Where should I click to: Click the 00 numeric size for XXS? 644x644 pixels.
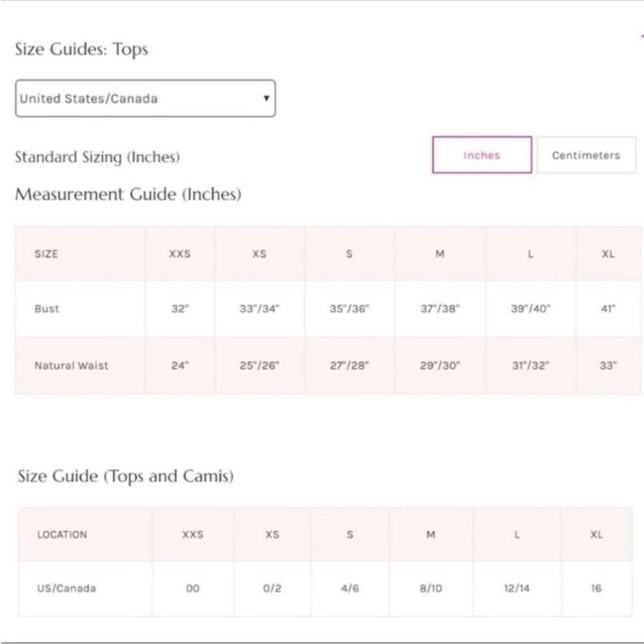(x=193, y=588)
